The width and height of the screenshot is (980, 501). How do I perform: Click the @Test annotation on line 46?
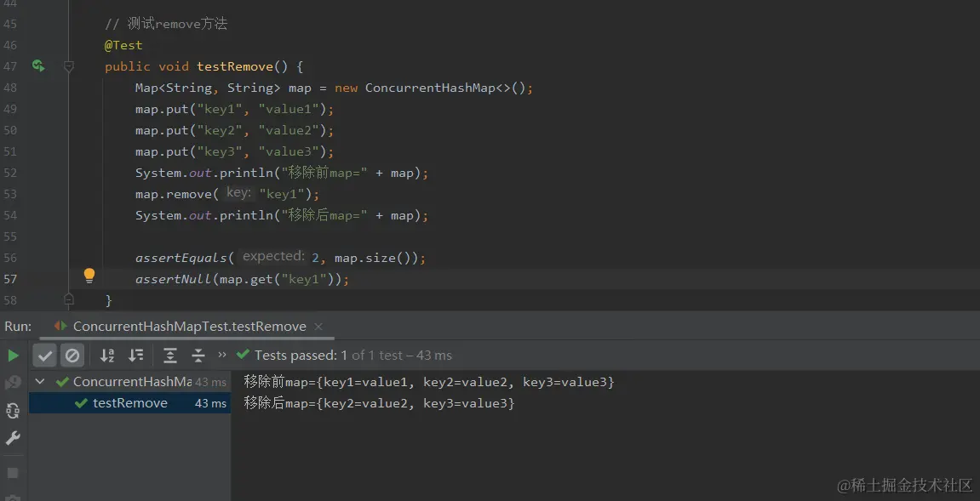tap(123, 45)
